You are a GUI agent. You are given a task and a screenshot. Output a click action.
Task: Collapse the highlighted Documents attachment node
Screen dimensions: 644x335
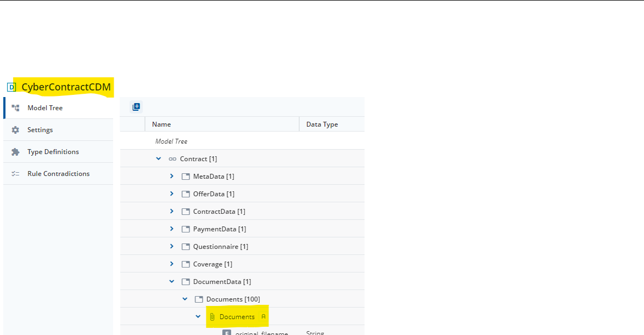click(198, 316)
